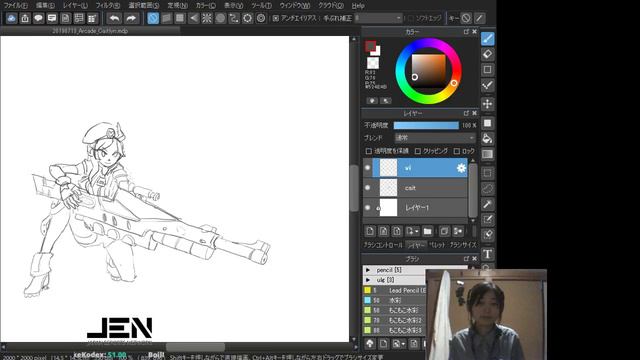The image size is (640, 360).
Task: Select the 20190710_Arcade_Caitlyn.mdp document tab
Action: [x=90, y=31]
